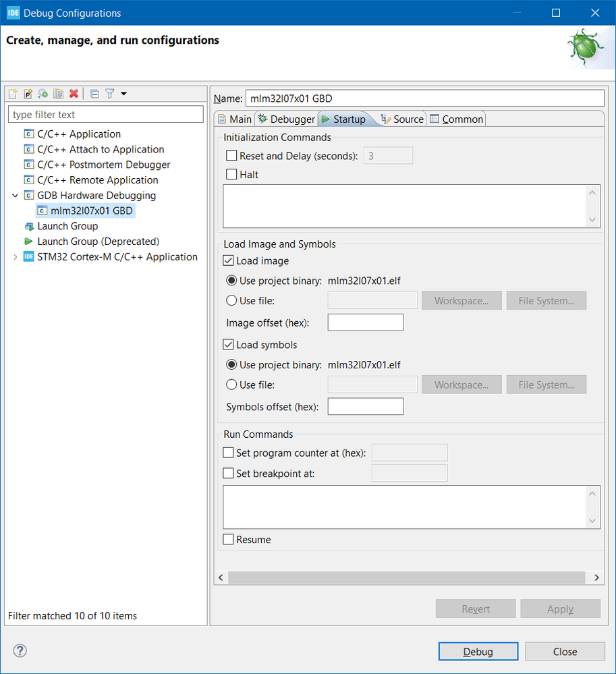Image resolution: width=616 pixels, height=674 pixels.
Task: Click the help question mark icon
Action: click(20, 650)
